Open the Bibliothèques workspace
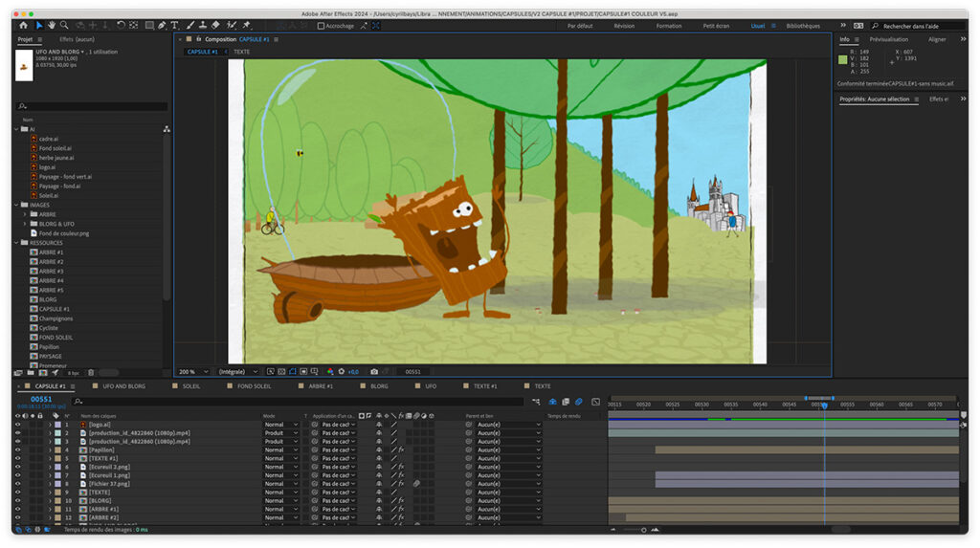980x548 pixels. (x=802, y=26)
